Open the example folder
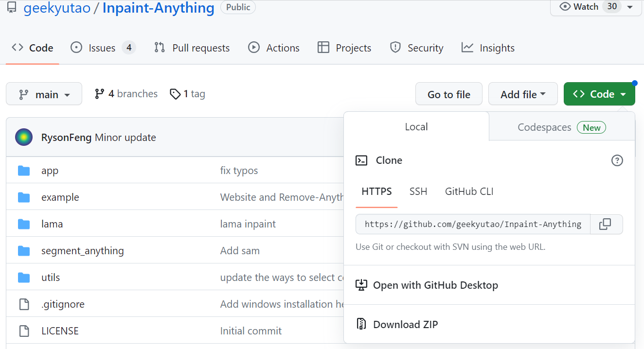Image resolution: width=644 pixels, height=349 pixels. coord(60,197)
